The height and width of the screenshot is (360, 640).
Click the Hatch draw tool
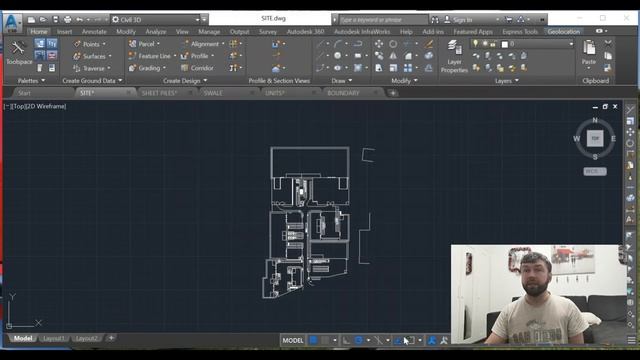pyautogui.click(x=358, y=68)
